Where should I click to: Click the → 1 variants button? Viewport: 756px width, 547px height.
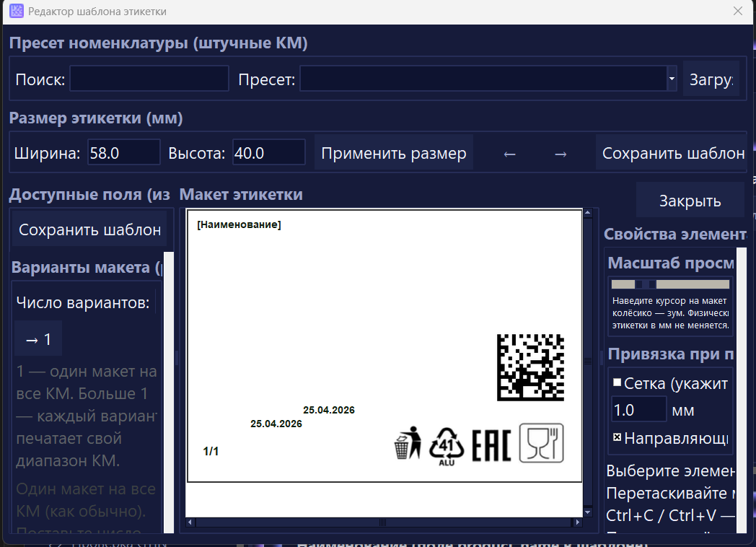click(x=38, y=338)
